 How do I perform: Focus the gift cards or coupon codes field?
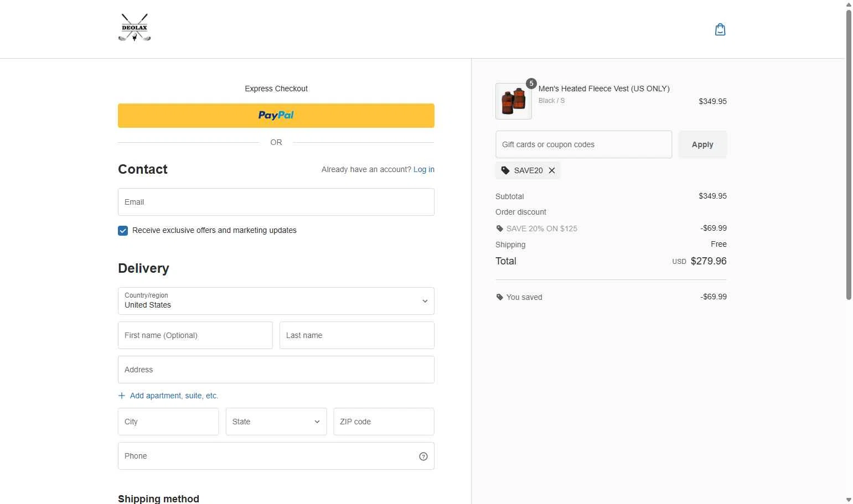(x=583, y=144)
